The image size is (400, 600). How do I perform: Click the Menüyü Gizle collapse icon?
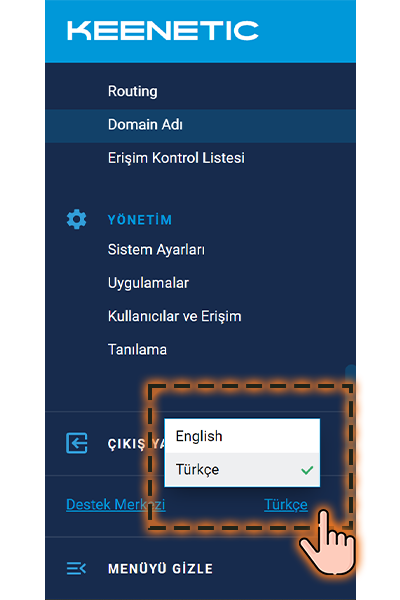[x=76, y=568]
